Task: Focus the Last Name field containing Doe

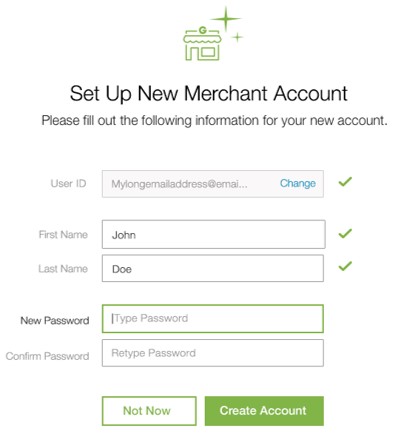Action: click(x=213, y=268)
